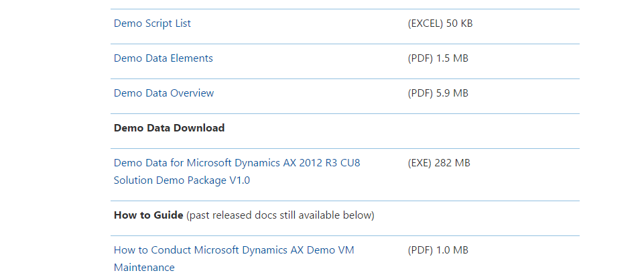Click the 1.0 MB file size text
The width and height of the screenshot is (644, 275).
click(x=452, y=250)
